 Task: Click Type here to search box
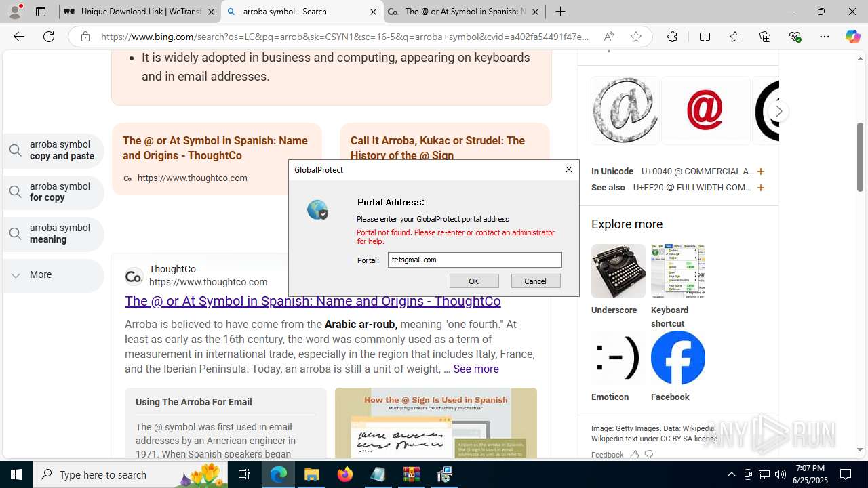[130, 474]
